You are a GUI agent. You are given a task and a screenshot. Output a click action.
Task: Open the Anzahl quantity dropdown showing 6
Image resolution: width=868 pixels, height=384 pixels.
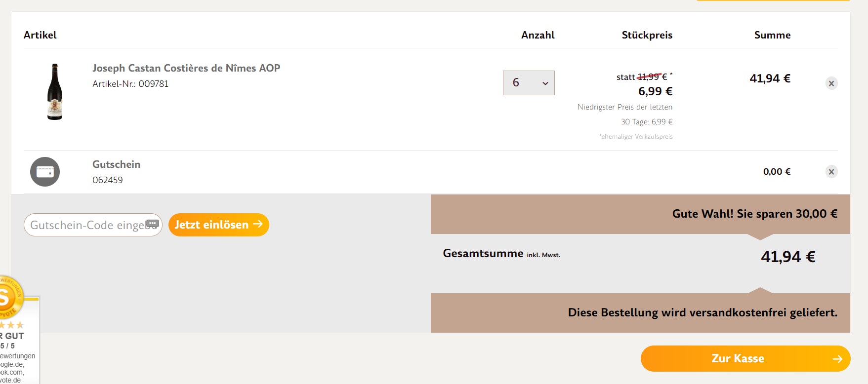click(529, 83)
